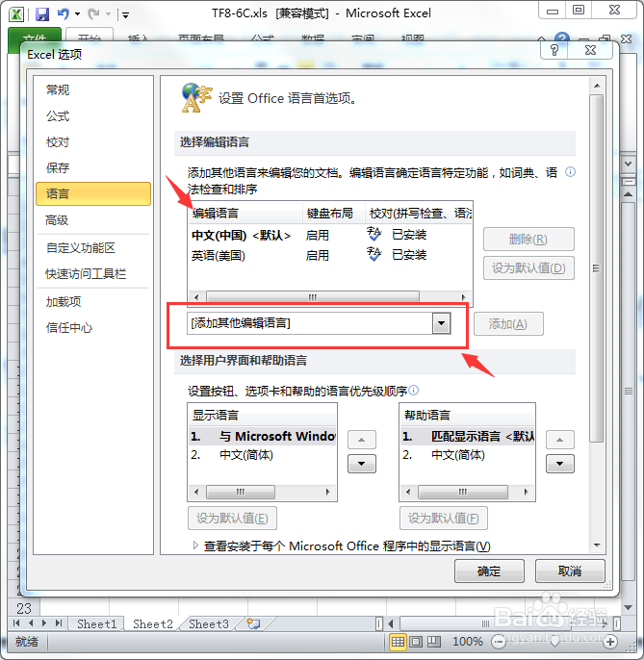Switch to Page Layout view in status bar
Viewport: 644px width, 660px height.
click(416, 642)
